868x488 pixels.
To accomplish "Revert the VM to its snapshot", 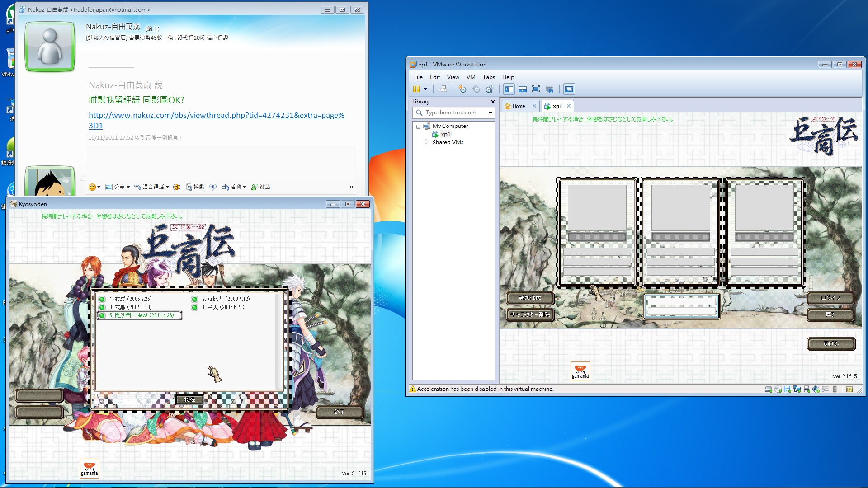I will point(476,89).
